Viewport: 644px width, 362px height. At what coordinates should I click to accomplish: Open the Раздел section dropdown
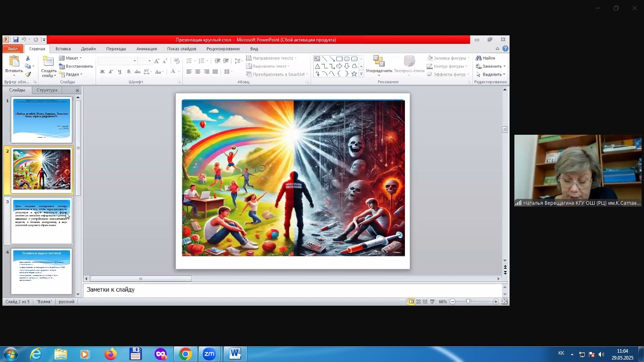pyautogui.click(x=71, y=74)
